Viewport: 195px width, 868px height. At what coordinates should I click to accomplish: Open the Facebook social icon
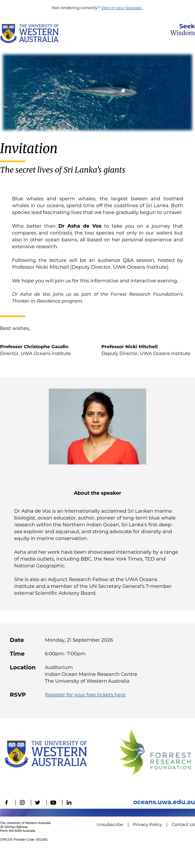click(x=6, y=802)
